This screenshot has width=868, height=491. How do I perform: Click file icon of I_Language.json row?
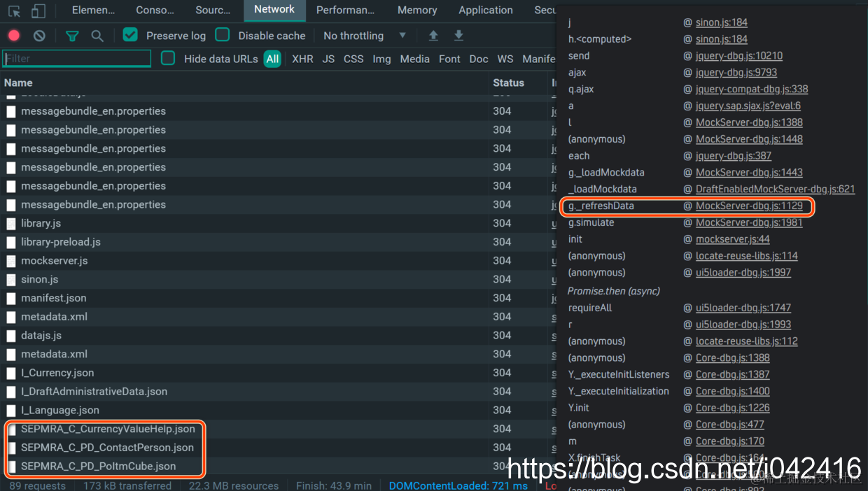10,411
